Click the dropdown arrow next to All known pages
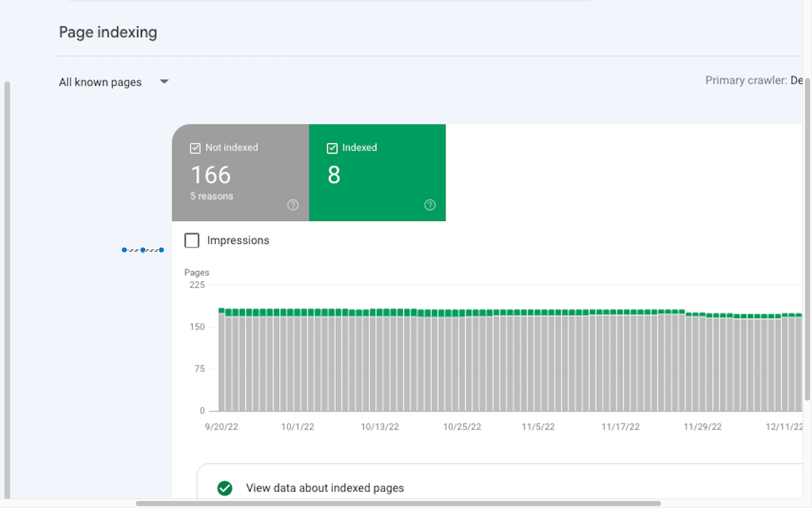The image size is (812, 508). pos(164,81)
